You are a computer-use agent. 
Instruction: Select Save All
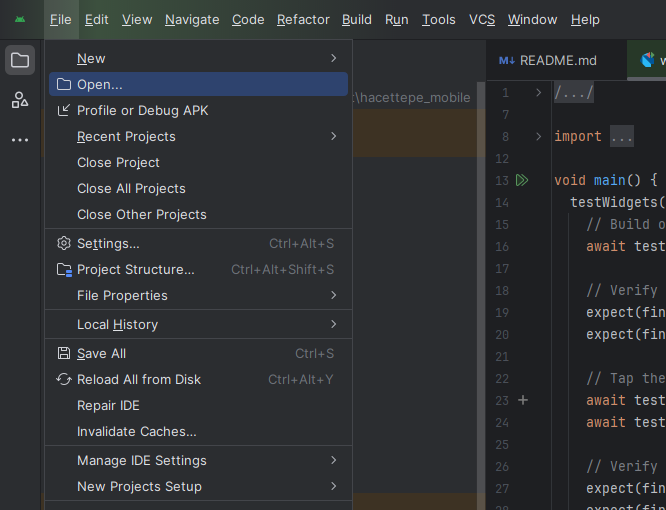pyautogui.click(x=198, y=353)
